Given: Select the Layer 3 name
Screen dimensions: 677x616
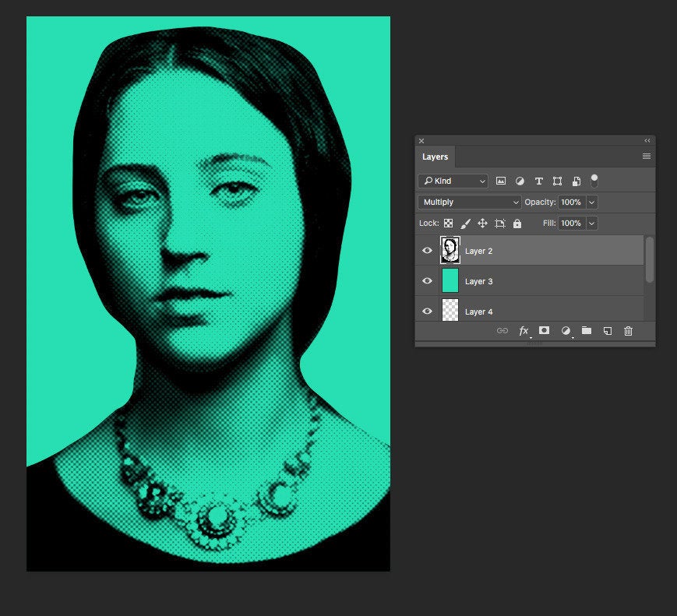Looking at the screenshot, I should click(478, 281).
